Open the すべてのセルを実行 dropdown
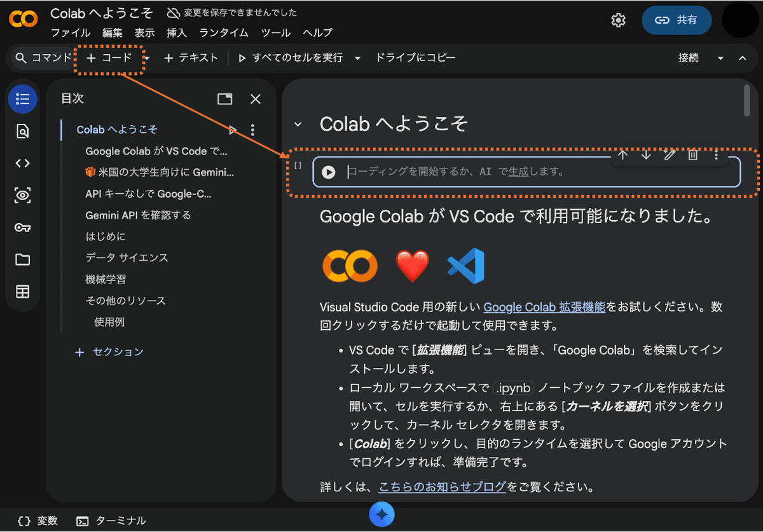 pos(356,57)
